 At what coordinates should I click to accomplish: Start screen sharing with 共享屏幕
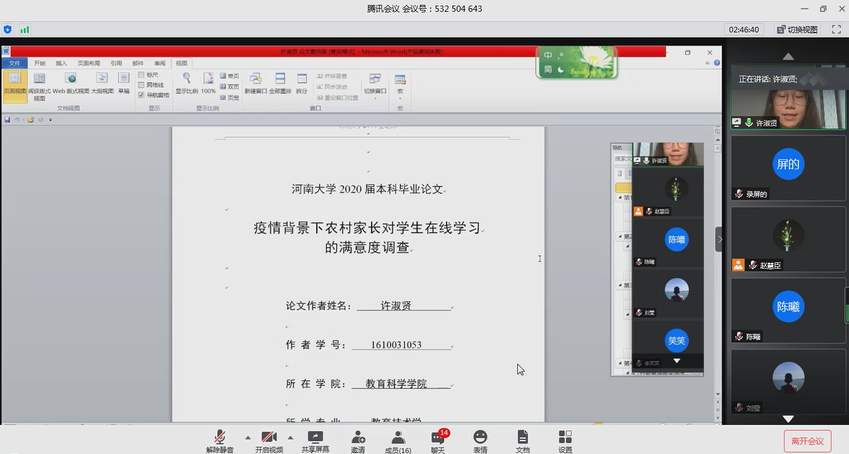click(x=315, y=442)
